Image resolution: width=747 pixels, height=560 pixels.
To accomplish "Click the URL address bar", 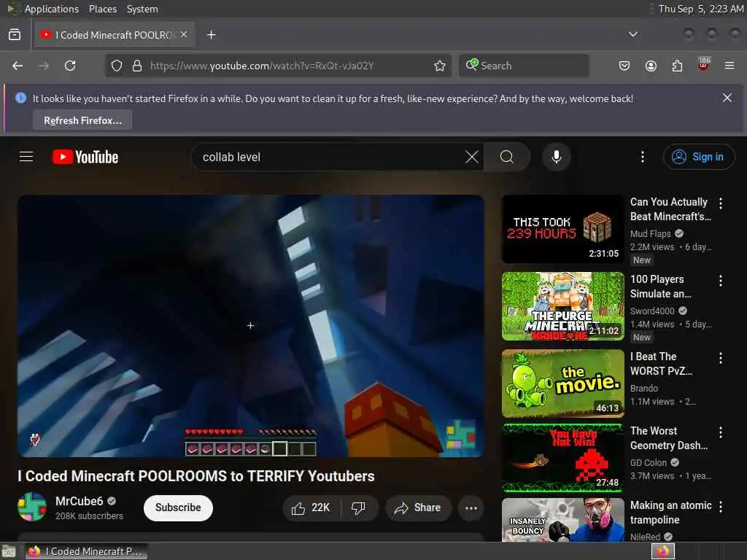I will pos(278,66).
